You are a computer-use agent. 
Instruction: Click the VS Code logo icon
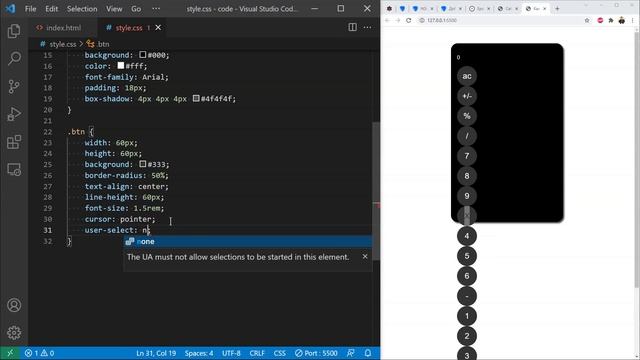(10, 9)
